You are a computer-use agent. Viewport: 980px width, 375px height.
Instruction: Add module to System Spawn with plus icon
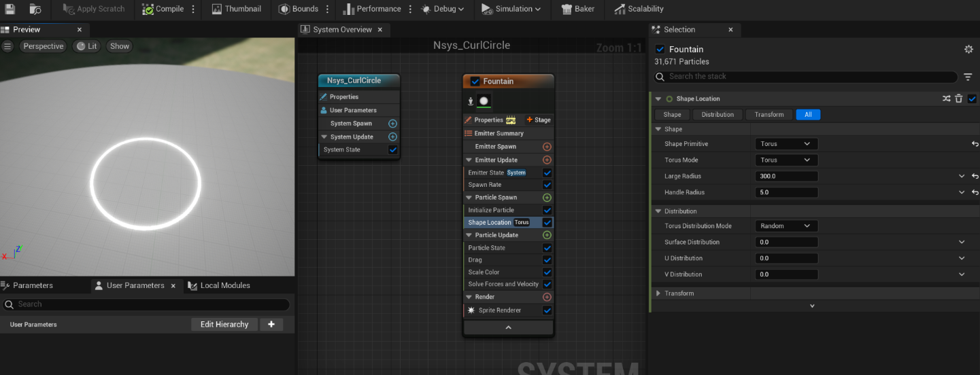392,124
